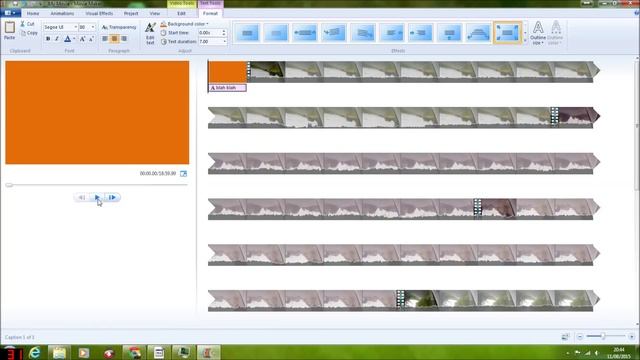Image resolution: width=640 pixels, height=360 pixels.
Task: Click the Edit text button
Action: click(150, 33)
